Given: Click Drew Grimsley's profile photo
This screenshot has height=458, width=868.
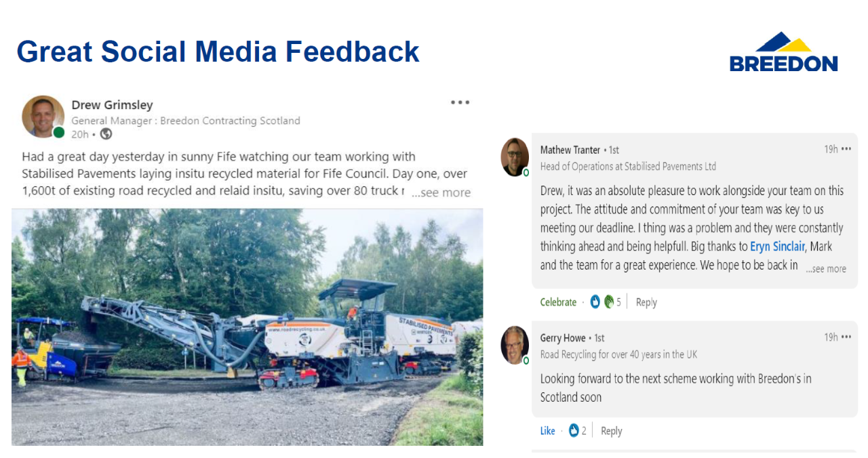Looking at the screenshot, I should pos(43,117).
